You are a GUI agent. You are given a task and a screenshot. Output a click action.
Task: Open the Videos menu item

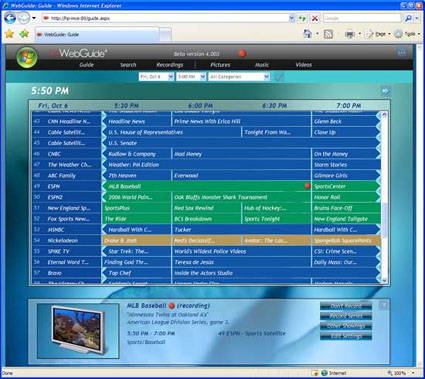click(304, 65)
